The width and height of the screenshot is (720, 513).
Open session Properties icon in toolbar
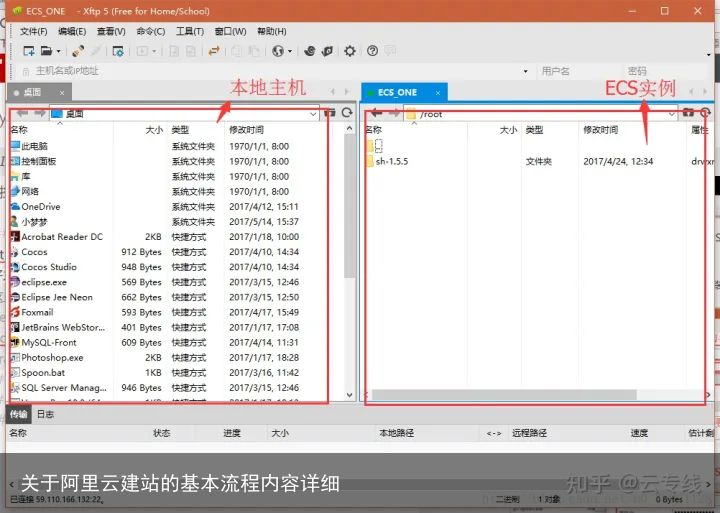[118, 51]
